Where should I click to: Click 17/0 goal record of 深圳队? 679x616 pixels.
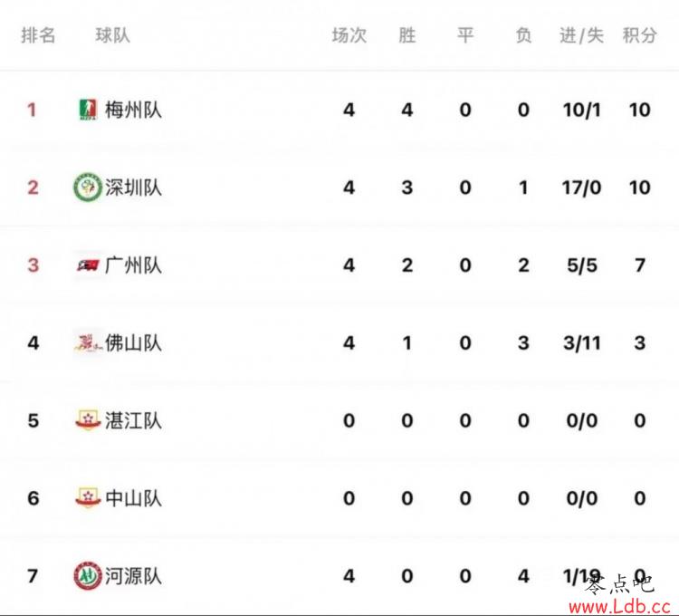click(x=581, y=188)
